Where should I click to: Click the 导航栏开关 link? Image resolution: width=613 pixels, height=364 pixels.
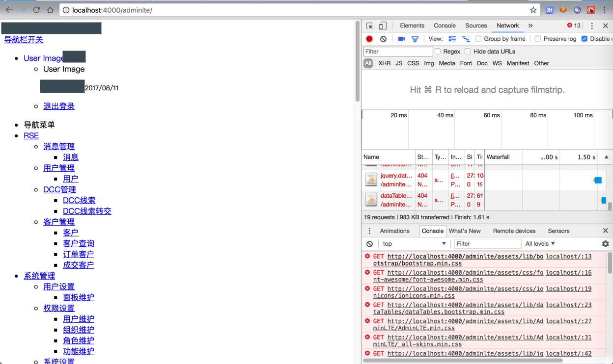(x=24, y=40)
